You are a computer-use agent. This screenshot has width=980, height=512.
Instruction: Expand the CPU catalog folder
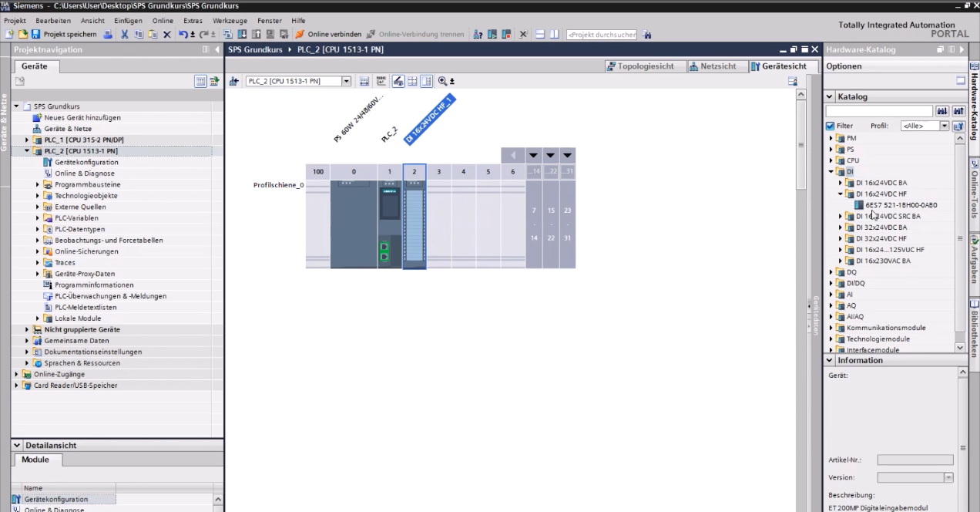coord(831,160)
